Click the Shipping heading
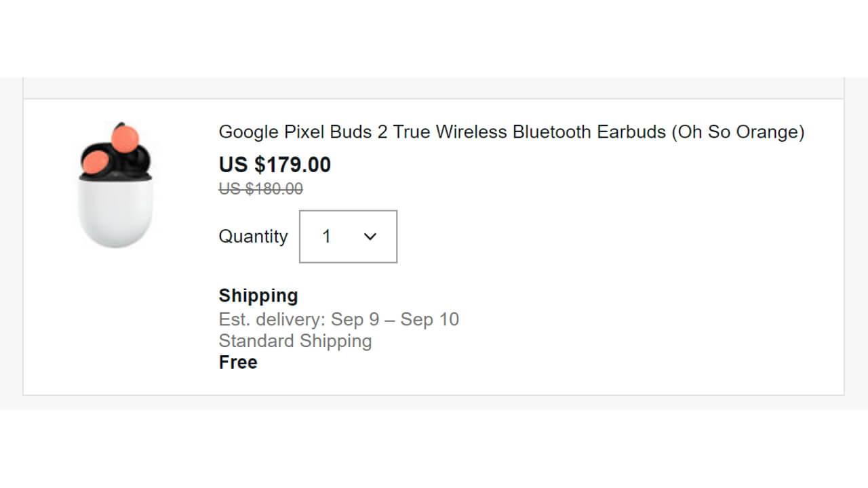Screen dimensions: 868x488 click(258, 296)
